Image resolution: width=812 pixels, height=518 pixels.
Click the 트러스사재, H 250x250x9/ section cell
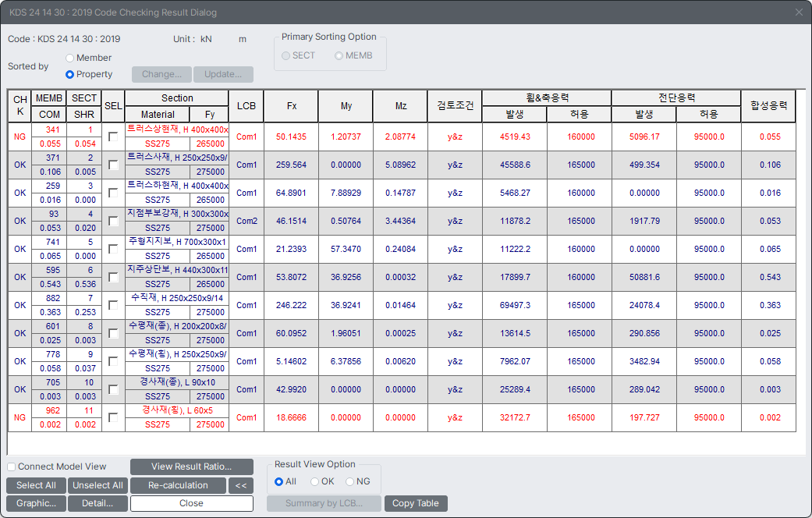click(177, 158)
